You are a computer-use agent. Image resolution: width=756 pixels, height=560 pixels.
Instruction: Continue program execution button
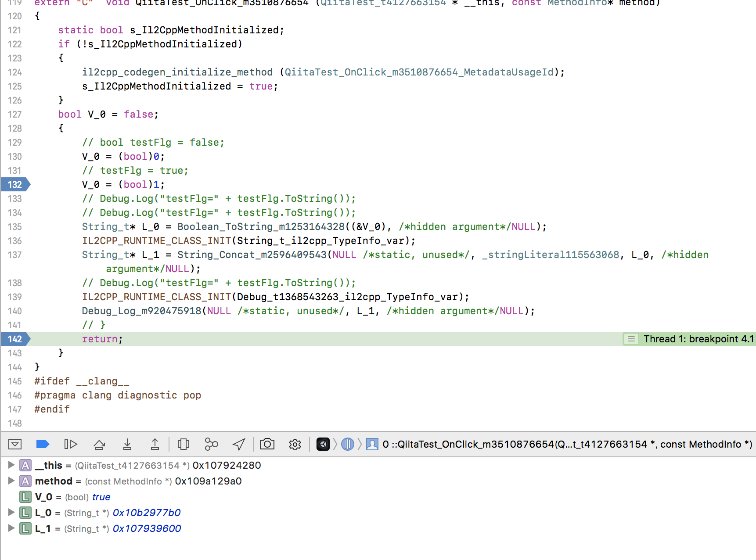71,444
